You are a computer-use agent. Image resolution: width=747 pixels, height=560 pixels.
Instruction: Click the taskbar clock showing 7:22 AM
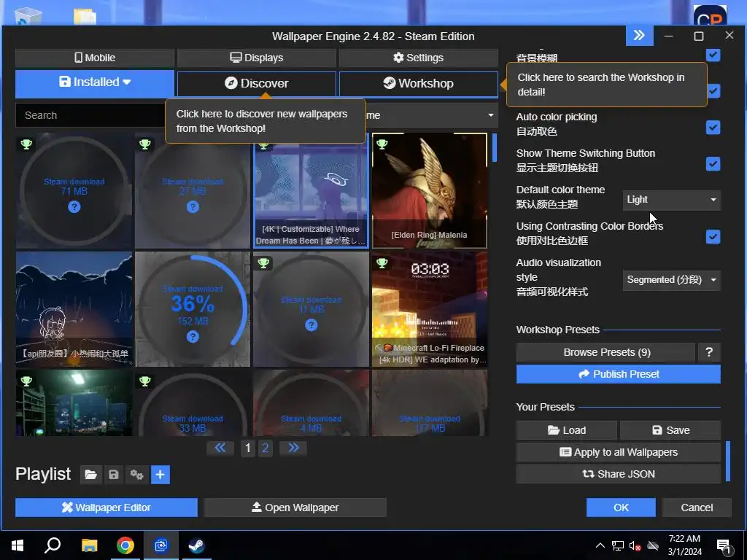[x=684, y=545]
